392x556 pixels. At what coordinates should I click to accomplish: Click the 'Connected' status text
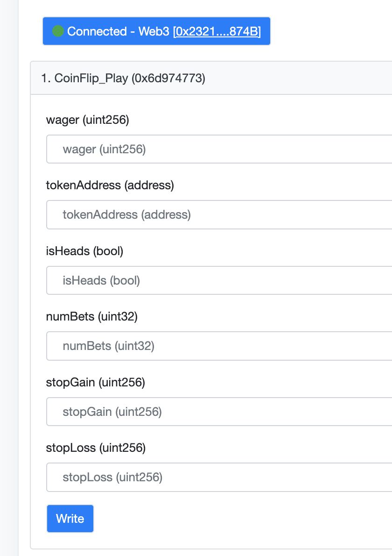[97, 31]
